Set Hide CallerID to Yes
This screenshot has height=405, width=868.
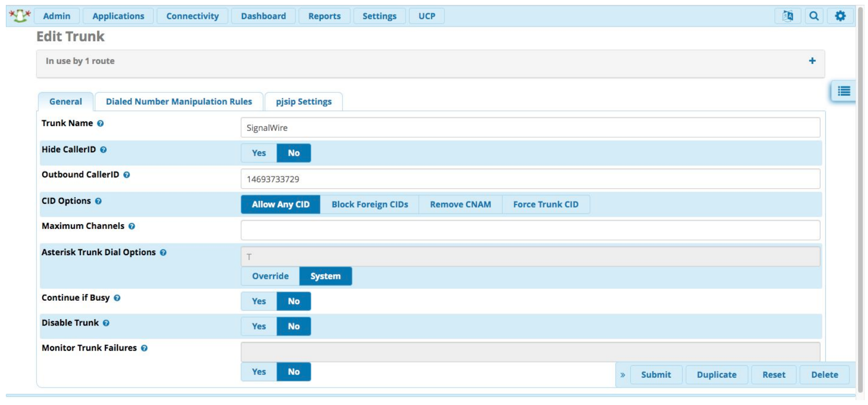click(x=259, y=153)
